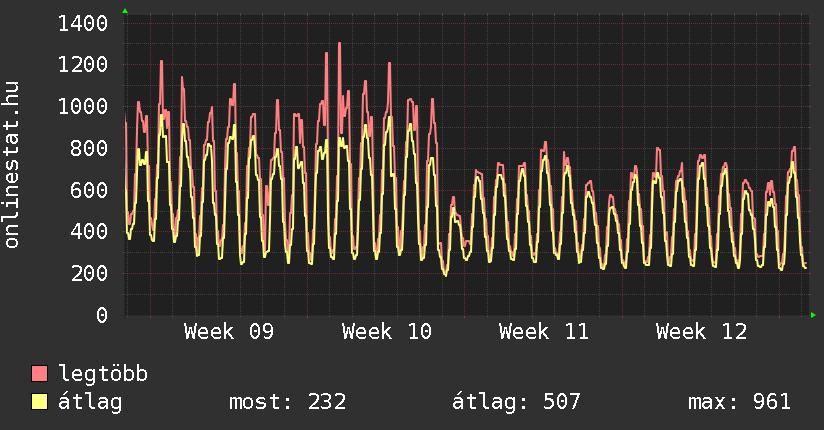Viewport: 824px width, 430px height.
Task: Click the onlinestat.hu vertical axis title
Action: 12,165
